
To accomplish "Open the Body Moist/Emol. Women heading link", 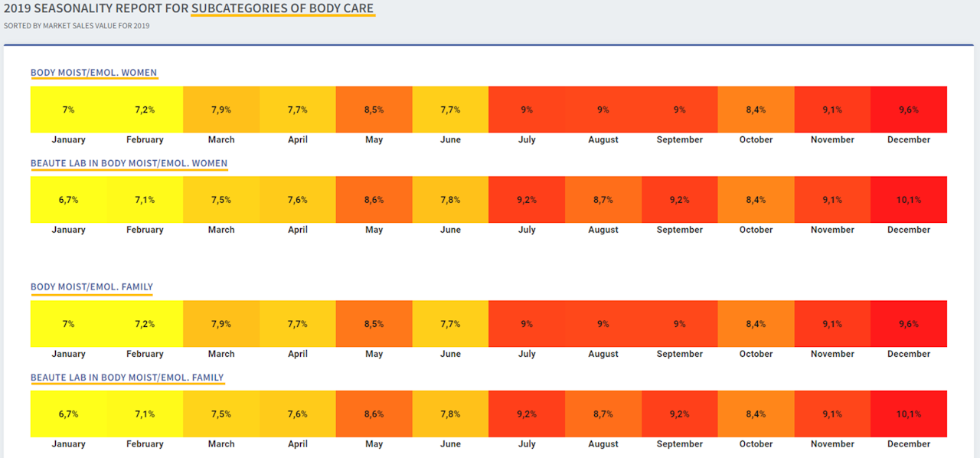I will pyautogui.click(x=94, y=73).
